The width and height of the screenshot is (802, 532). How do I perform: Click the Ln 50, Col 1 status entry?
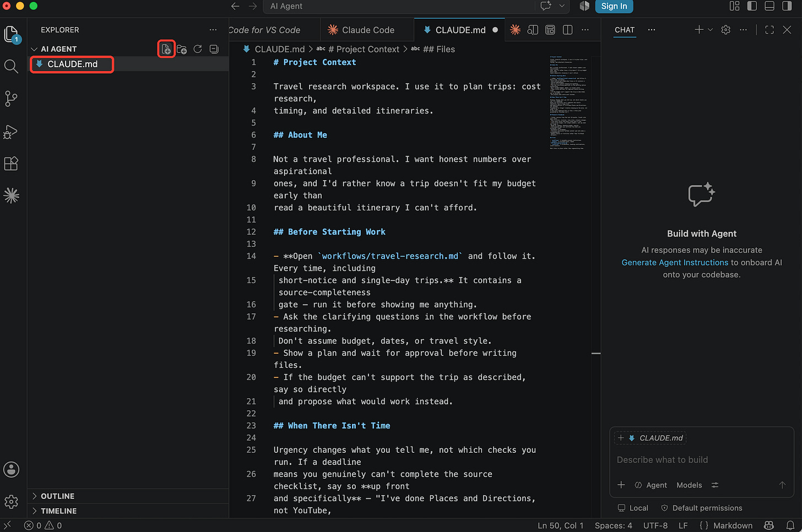point(560,525)
